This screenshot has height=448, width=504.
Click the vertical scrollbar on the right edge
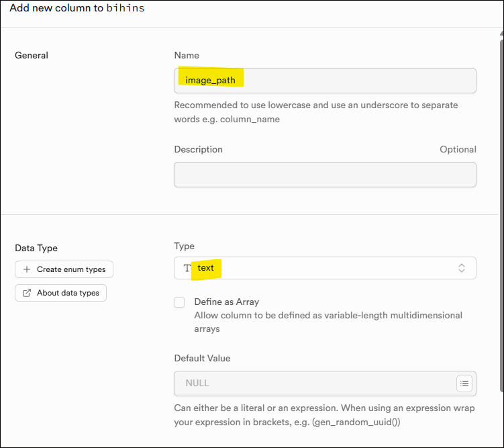(x=501, y=215)
